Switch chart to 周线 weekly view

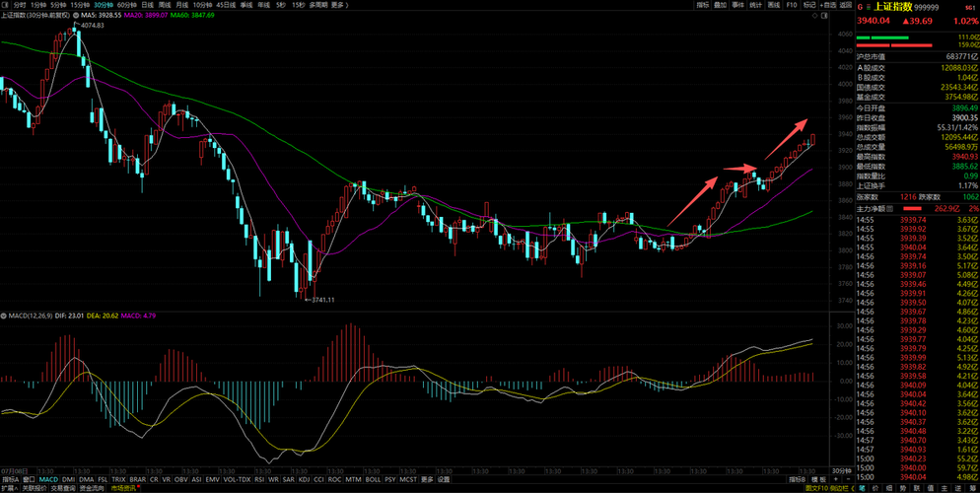pos(165,4)
